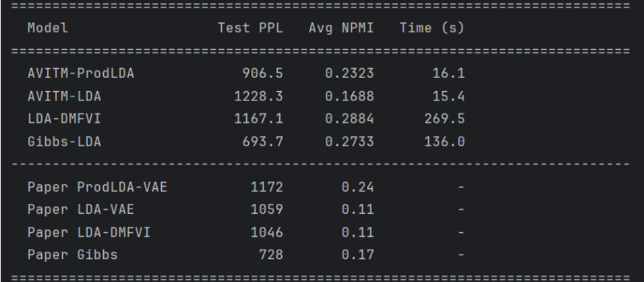Select the 'Gibbs-LDA' model name
The image size is (644, 282).
click(64, 142)
